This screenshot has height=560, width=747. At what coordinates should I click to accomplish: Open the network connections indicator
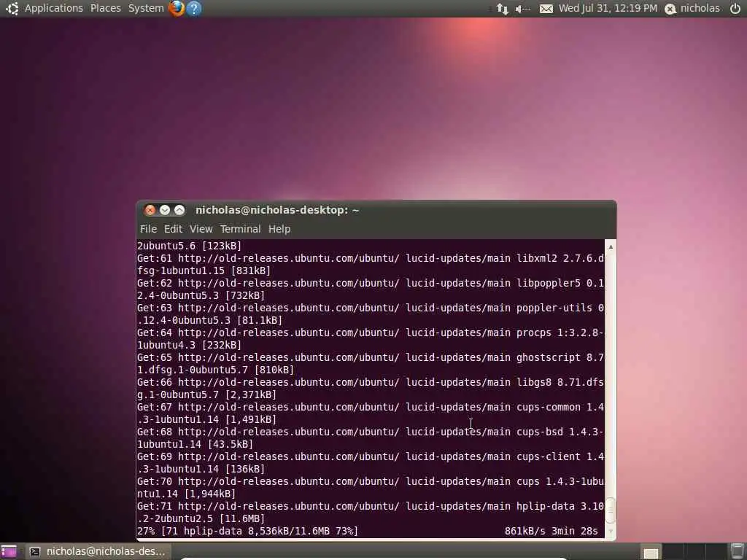click(502, 9)
